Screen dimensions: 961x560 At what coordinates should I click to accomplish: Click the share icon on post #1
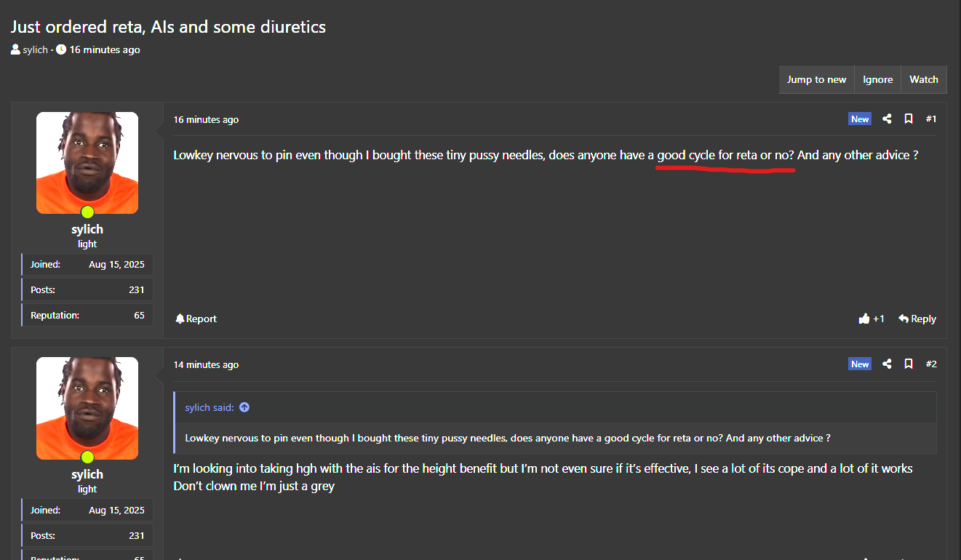887,119
